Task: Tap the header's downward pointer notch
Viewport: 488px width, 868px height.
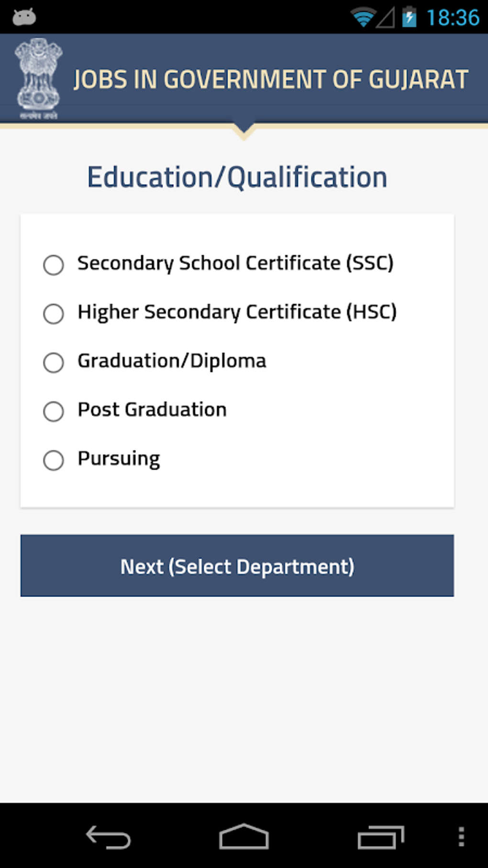Action: click(244, 131)
